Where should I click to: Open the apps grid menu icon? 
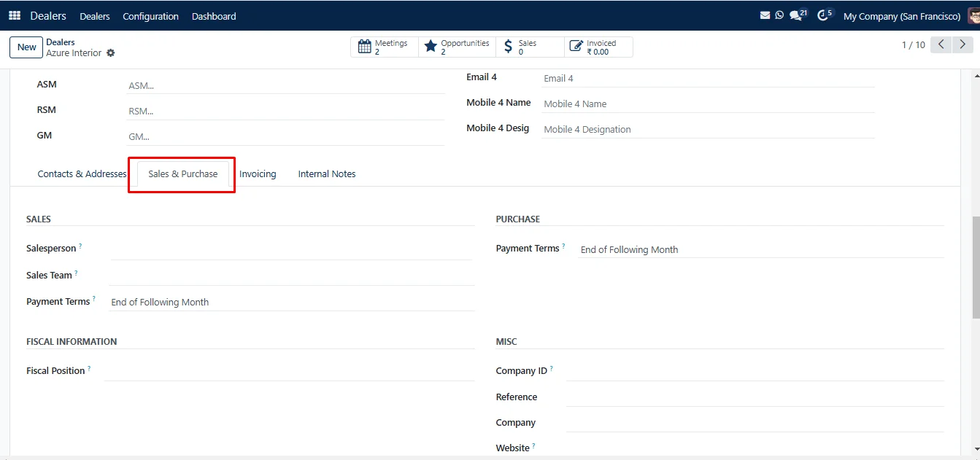coord(15,15)
